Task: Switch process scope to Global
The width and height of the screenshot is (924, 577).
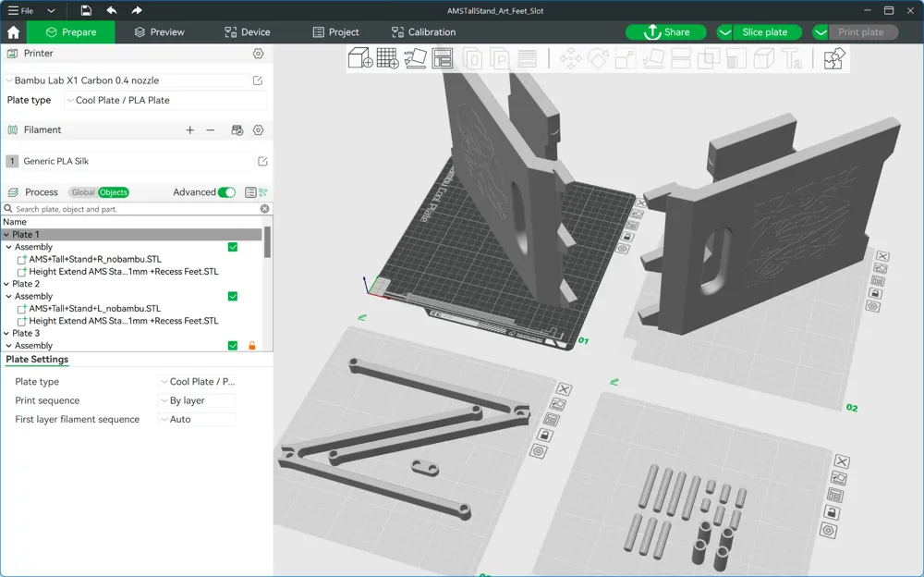Action: [x=83, y=192]
